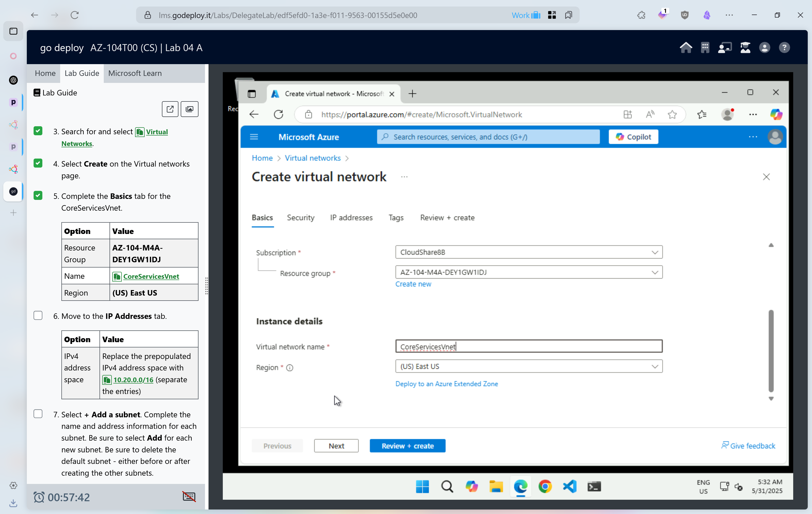Click the go deploy help question icon
The image size is (812, 514).
click(x=784, y=48)
